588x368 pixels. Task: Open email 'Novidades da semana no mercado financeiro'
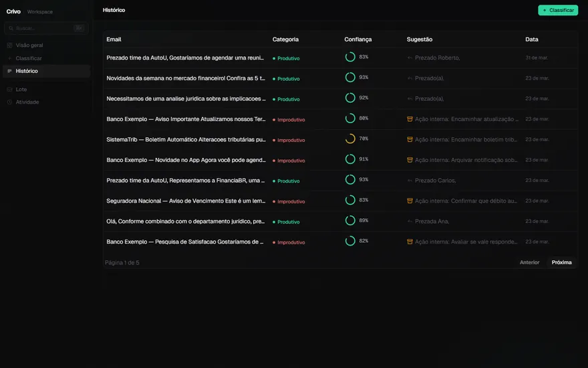click(x=186, y=78)
